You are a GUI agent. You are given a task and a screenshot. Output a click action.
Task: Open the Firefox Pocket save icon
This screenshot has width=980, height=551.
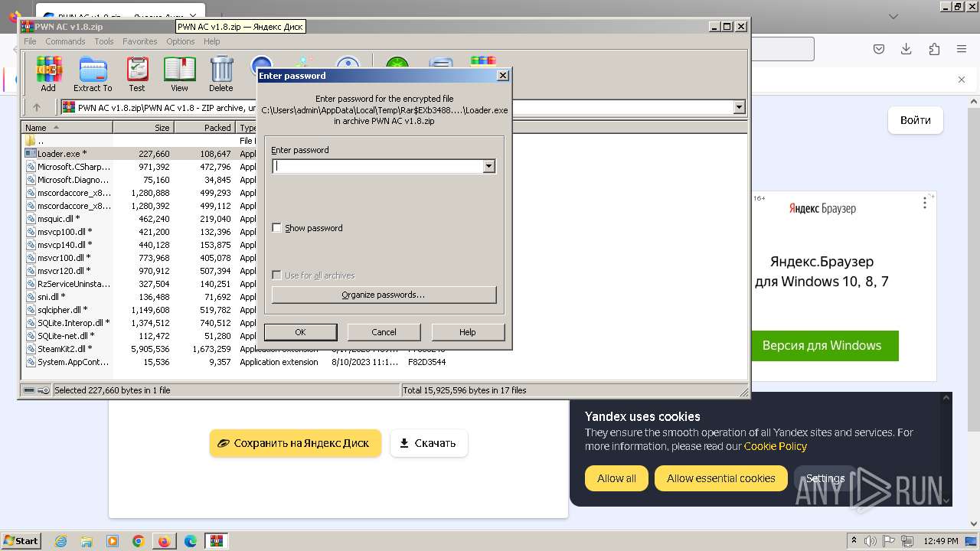point(879,49)
